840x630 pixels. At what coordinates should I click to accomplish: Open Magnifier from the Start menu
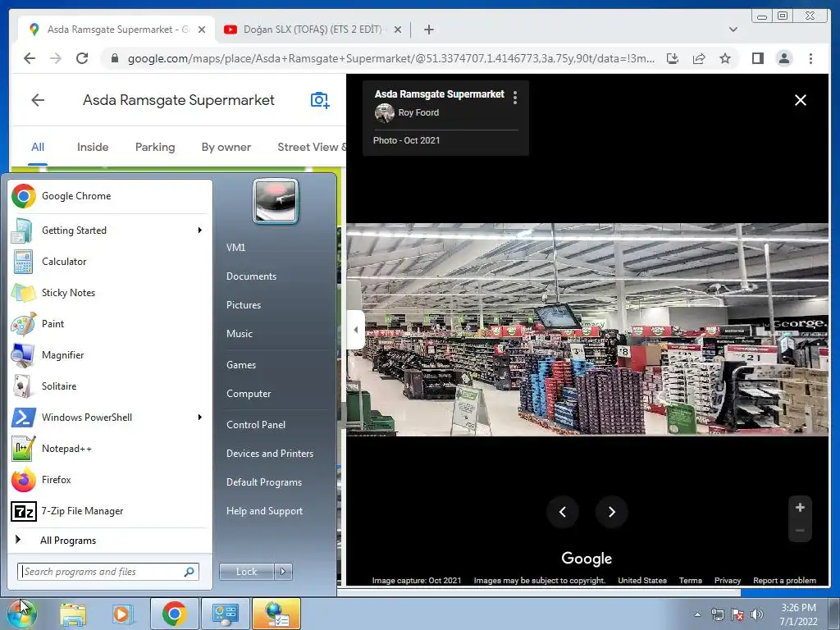(x=109, y=354)
